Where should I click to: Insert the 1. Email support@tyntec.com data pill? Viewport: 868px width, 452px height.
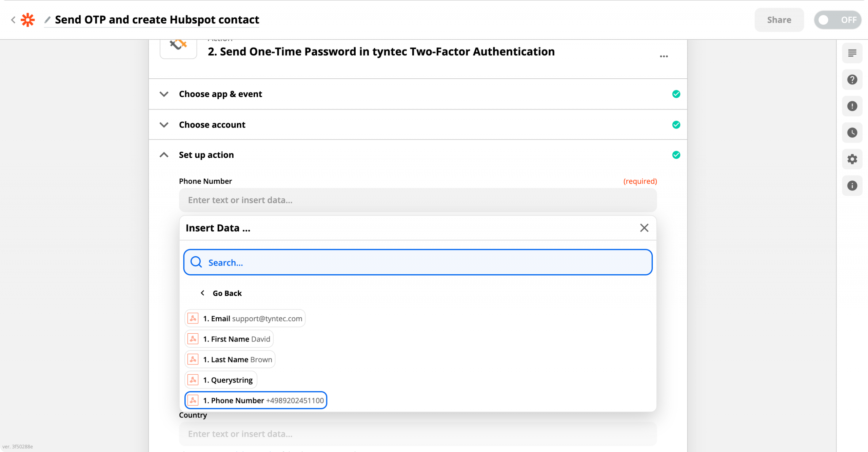pyautogui.click(x=245, y=318)
